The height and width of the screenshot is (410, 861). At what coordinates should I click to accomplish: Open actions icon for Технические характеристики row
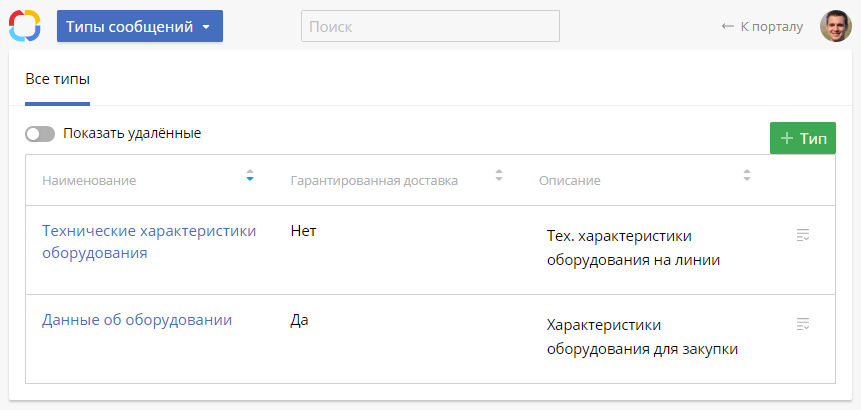coord(803,235)
